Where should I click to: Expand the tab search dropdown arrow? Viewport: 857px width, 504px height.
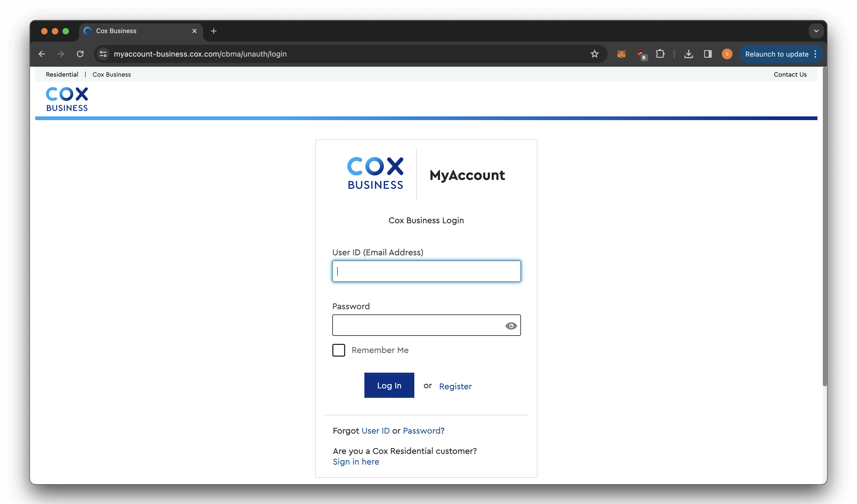pyautogui.click(x=816, y=31)
